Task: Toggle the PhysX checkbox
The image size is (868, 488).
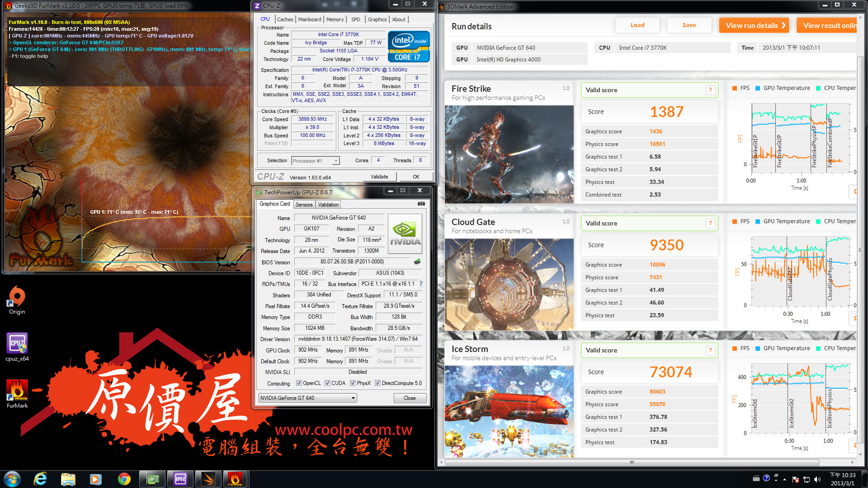Action: 353,383
